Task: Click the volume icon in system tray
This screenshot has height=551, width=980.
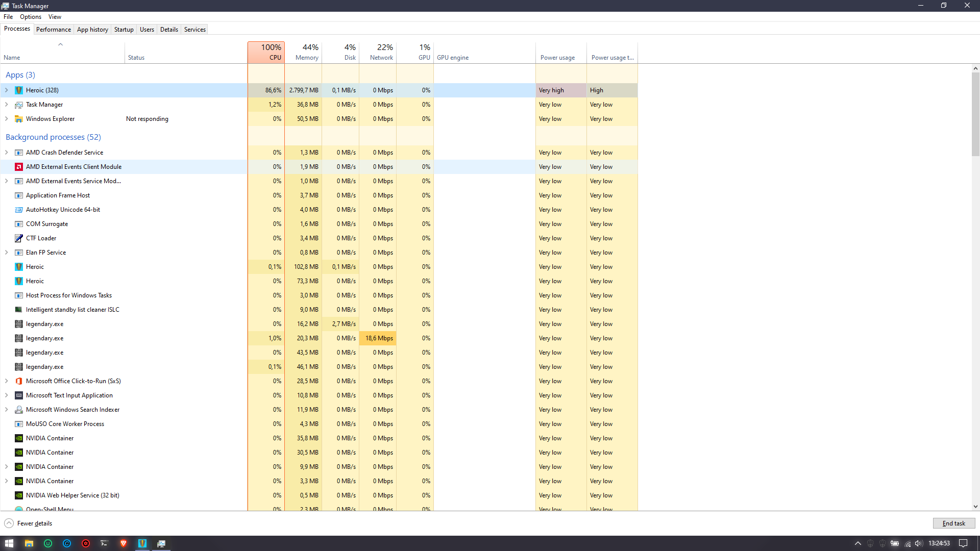Action: point(918,543)
